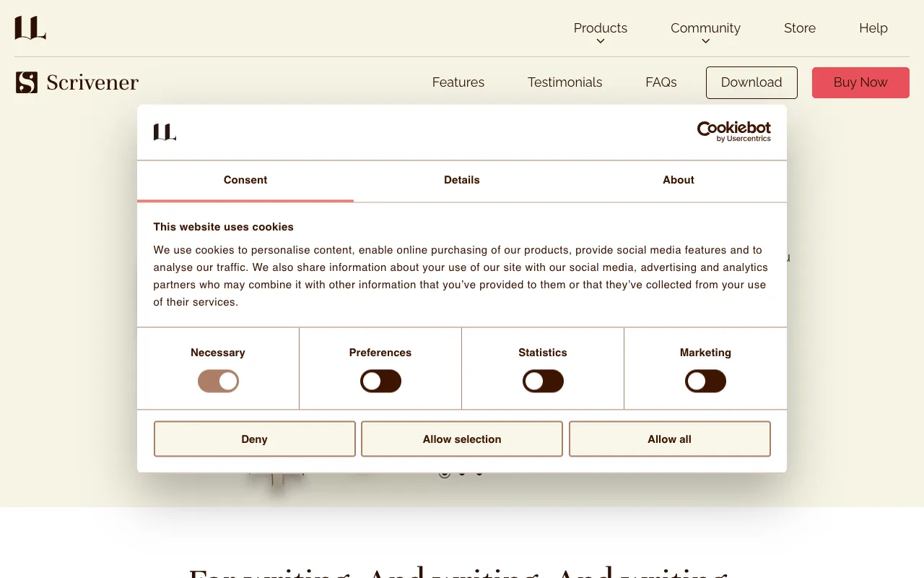This screenshot has width=924, height=578.
Task: Open the Details tab in the cookie dialog
Action: 461,180
